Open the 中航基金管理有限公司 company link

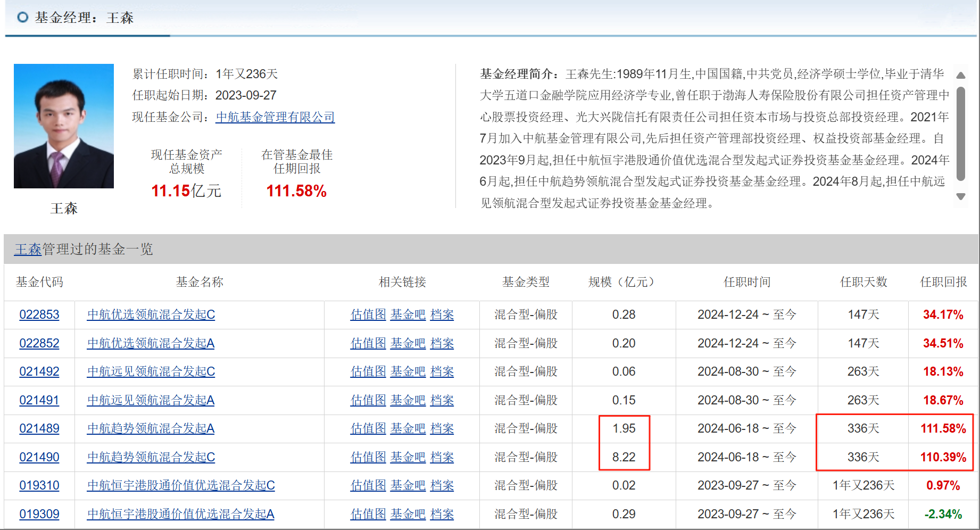(275, 117)
